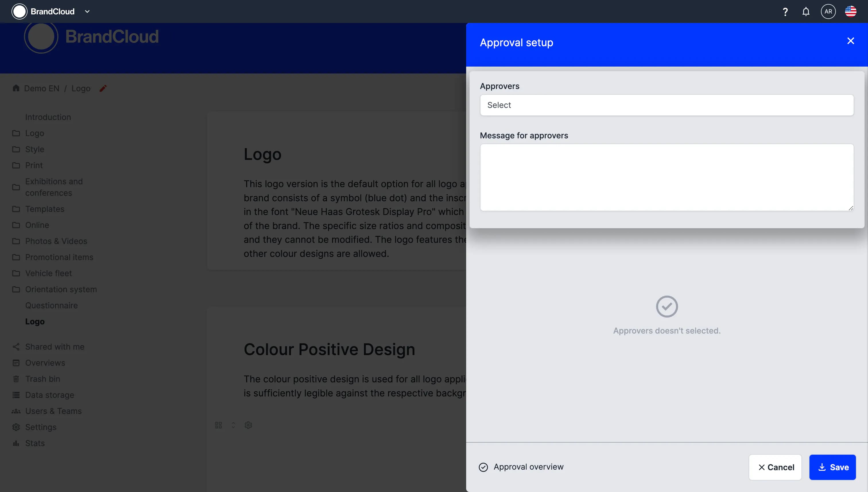The image size is (868, 492).
Task: Open the notifications bell
Action: [x=806, y=12]
